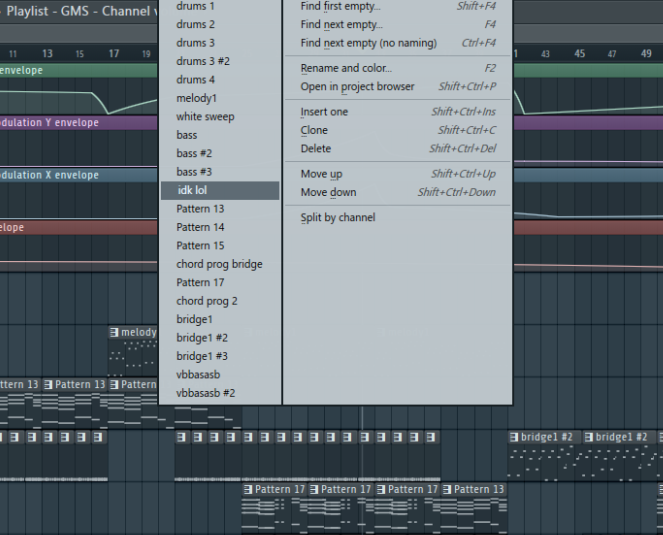The image size is (663, 535).
Task: Click Split by channel
Action: pyautogui.click(x=397, y=217)
